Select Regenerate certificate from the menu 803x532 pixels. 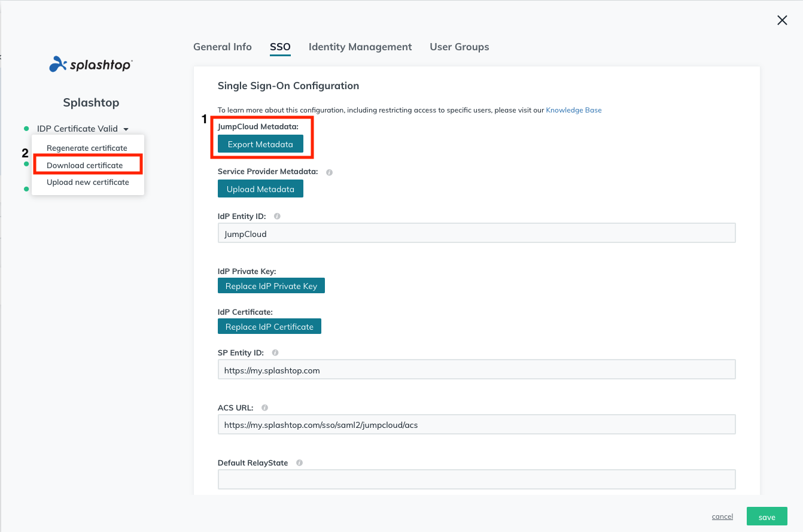(87, 148)
